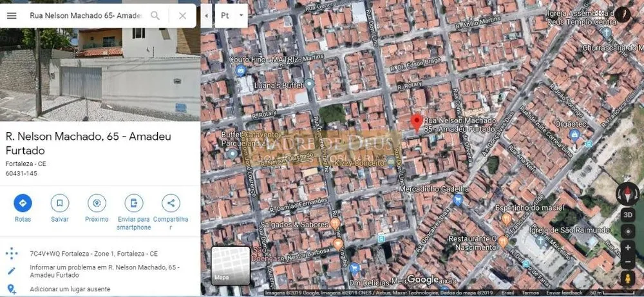Click the my location target button

(x=627, y=232)
